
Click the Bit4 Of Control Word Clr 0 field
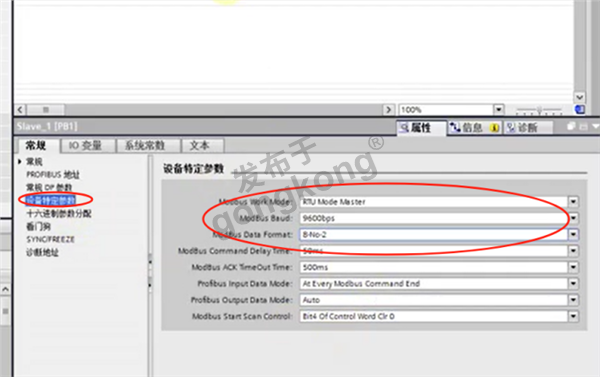tap(434, 317)
